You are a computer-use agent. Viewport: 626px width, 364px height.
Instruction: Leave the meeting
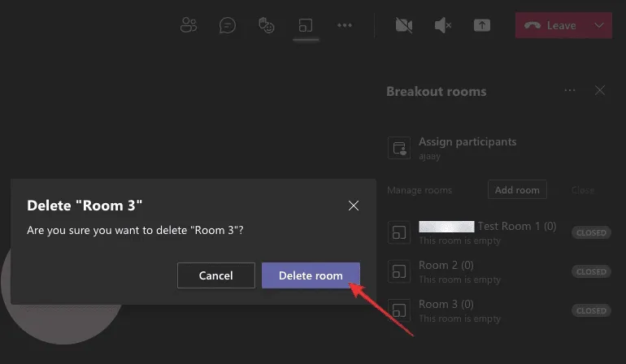pyautogui.click(x=551, y=25)
